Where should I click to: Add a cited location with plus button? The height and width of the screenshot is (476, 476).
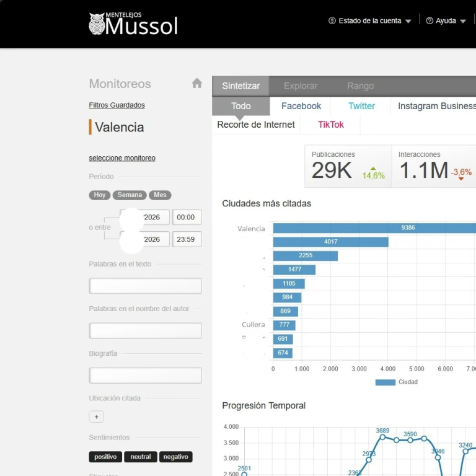[x=97, y=416]
